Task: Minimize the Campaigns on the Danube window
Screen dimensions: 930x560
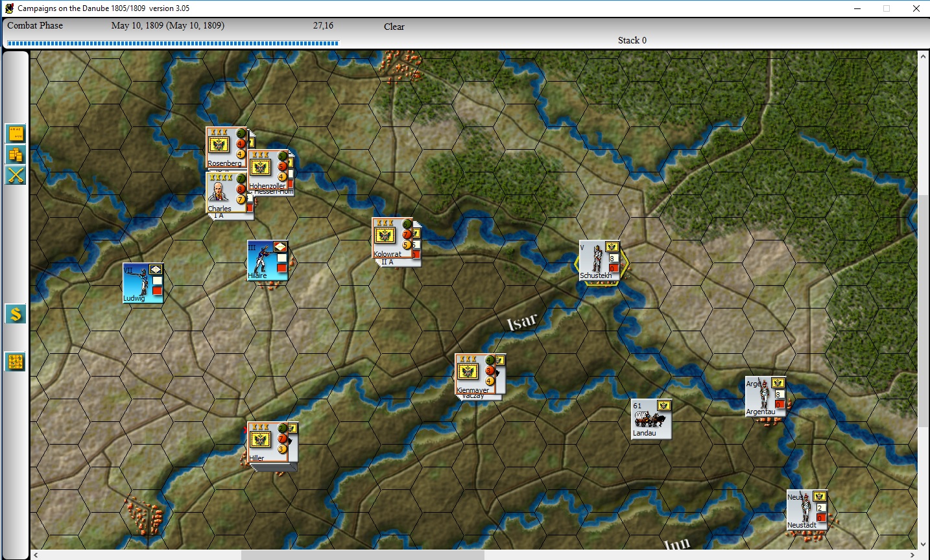Action: click(857, 8)
